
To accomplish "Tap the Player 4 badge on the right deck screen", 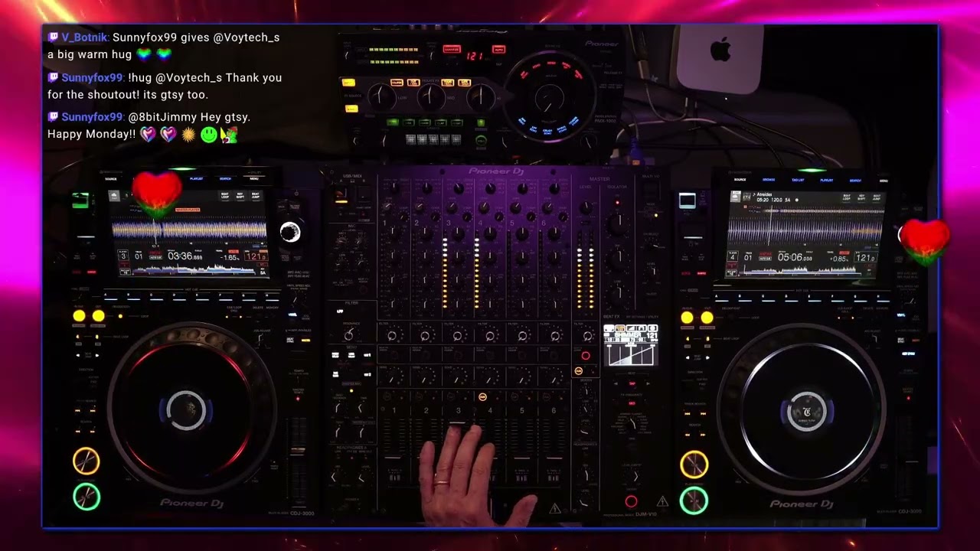I will (733, 257).
